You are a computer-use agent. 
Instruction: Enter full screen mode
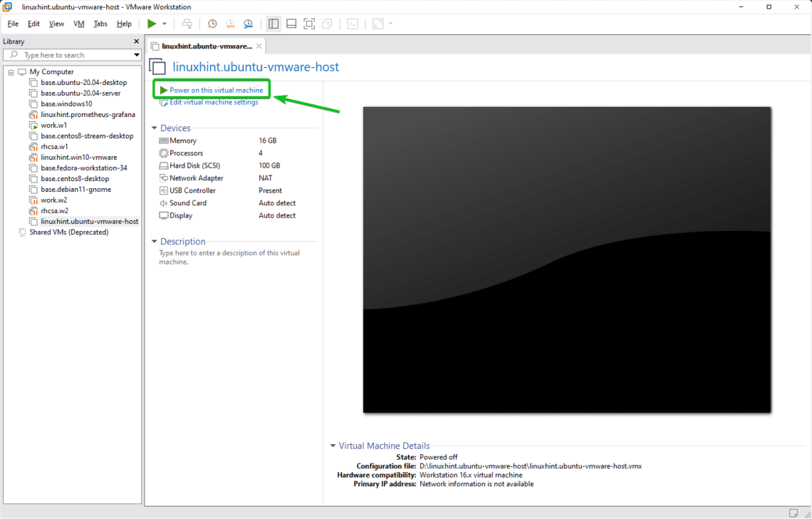tap(308, 23)
